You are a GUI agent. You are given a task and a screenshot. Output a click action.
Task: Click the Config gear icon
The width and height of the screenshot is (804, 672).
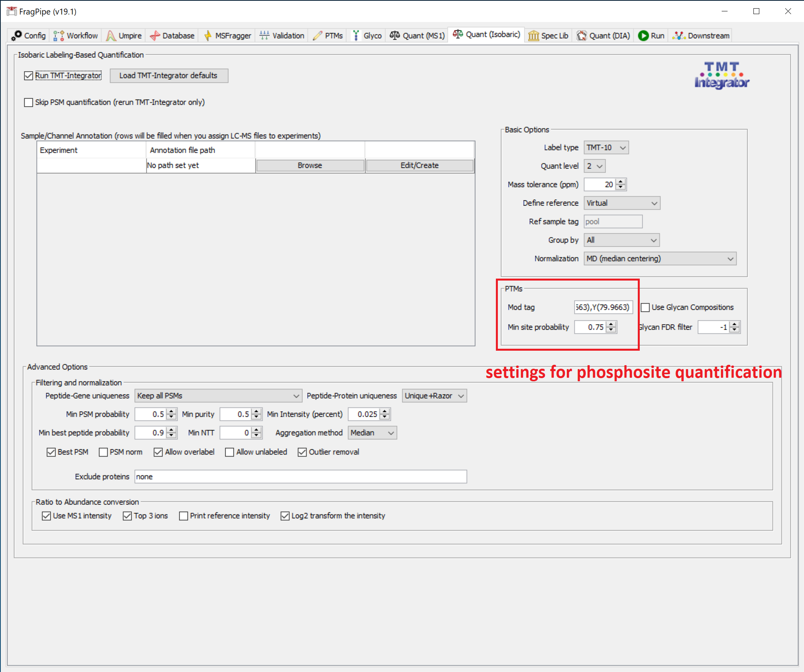16,35
